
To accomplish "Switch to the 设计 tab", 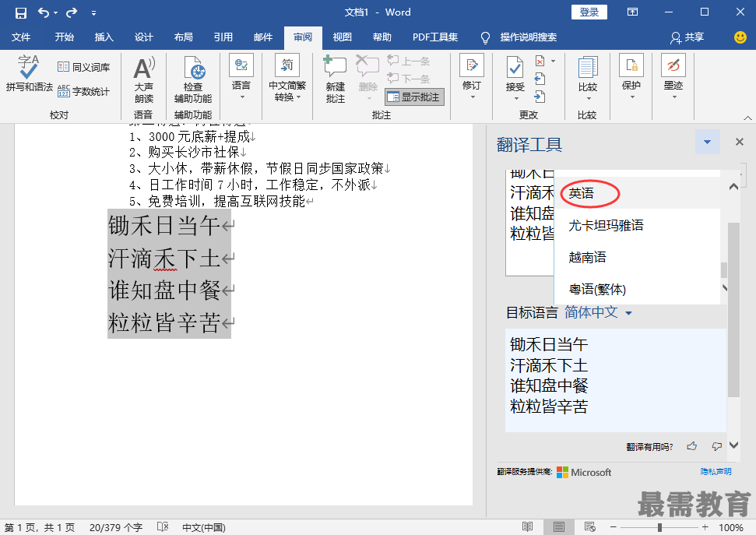I will coord(144,37).
